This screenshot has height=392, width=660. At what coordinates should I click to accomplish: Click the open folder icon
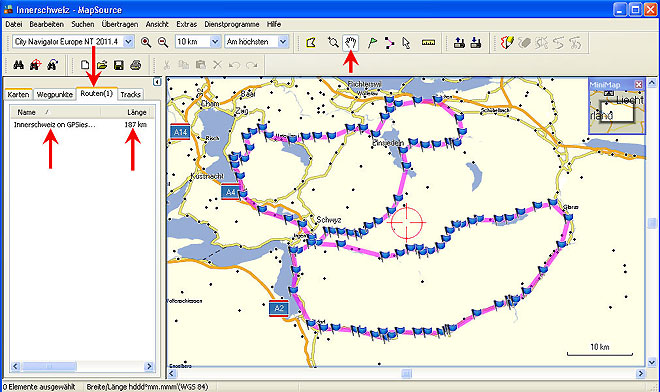[102, 65]
